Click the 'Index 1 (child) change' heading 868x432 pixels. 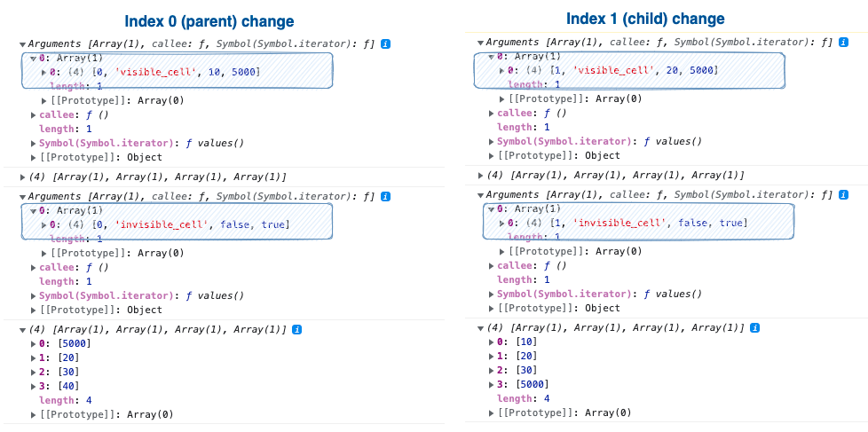(645, 19)
